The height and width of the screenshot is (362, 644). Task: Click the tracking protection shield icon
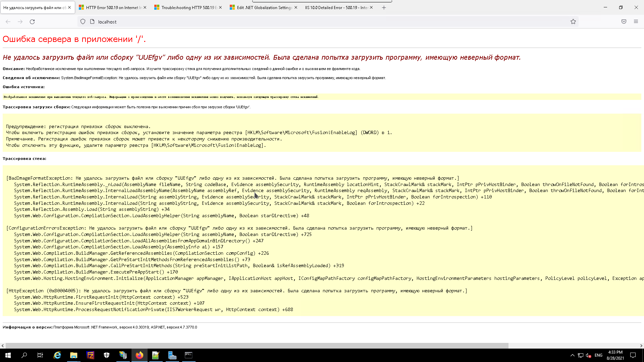(83, 22)
